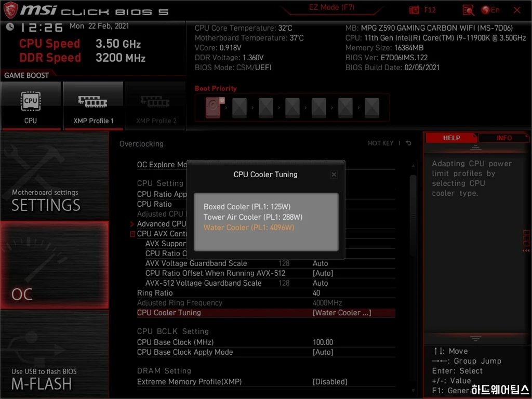Image resolution: width=532 pixels, height=399 pixels.
Task: Click the CPU Core Temperature reading
Action: coord(243,28)
